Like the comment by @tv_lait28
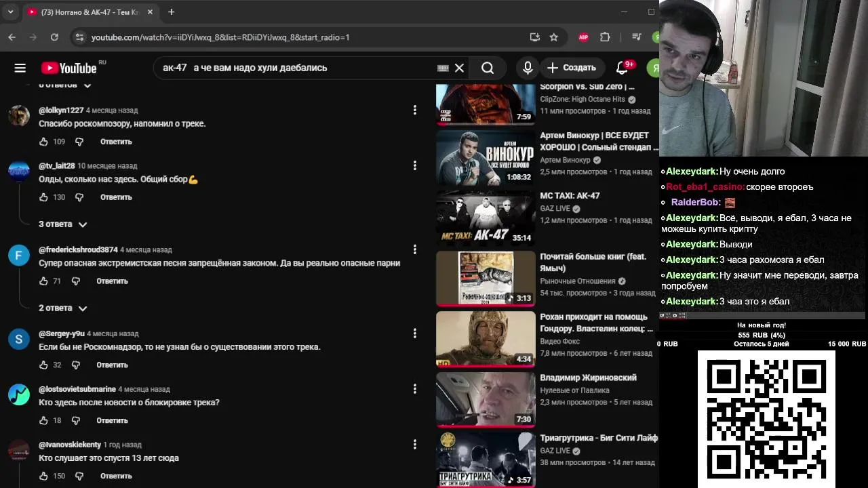Viewport: 868px width, 488px height. (x=43, y=197)
